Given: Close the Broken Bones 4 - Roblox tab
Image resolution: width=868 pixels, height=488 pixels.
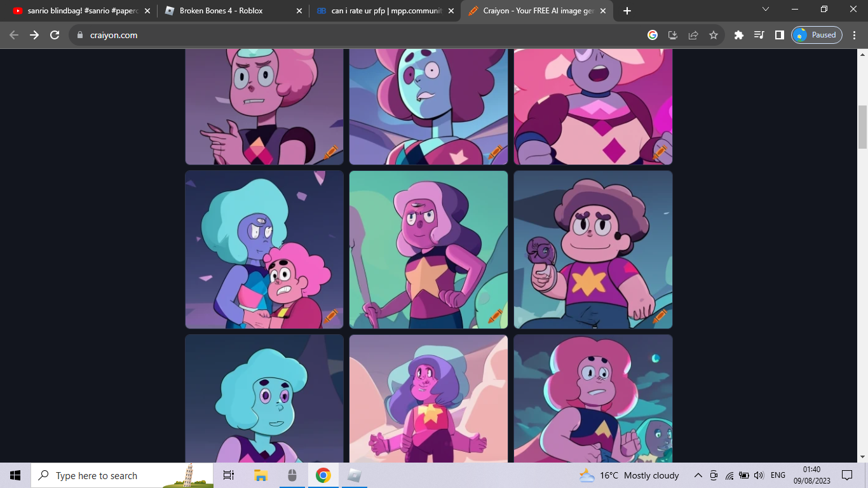Looking at the screenshot, I should tap(299, 11).
